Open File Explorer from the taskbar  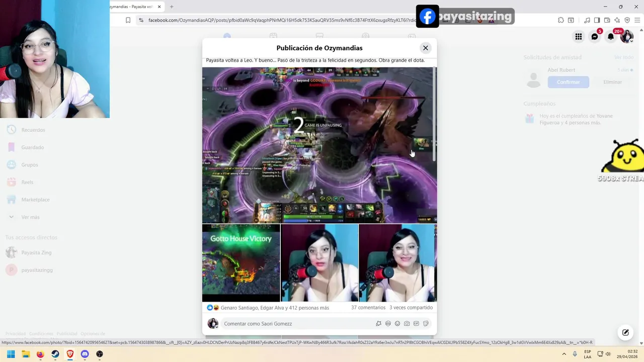(x=26, y=354)
